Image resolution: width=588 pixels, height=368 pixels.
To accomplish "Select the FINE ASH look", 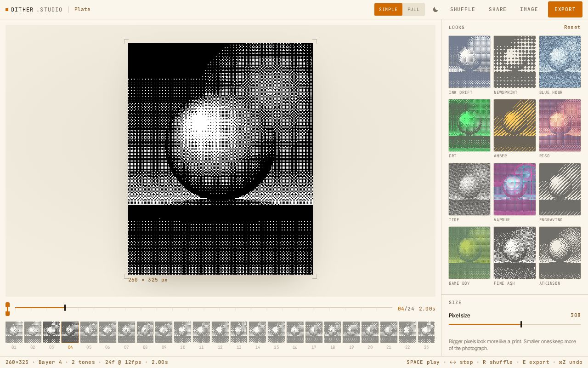I will click(514, 253).
